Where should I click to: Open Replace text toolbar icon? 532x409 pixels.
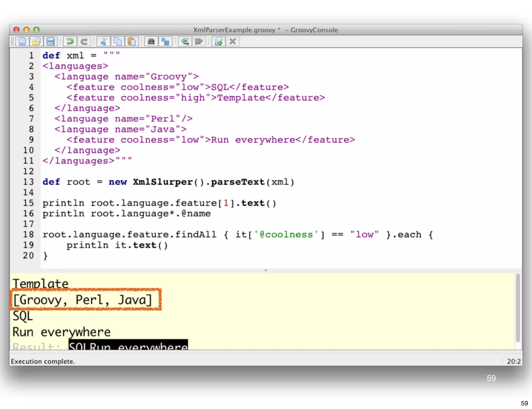[165, 42]
